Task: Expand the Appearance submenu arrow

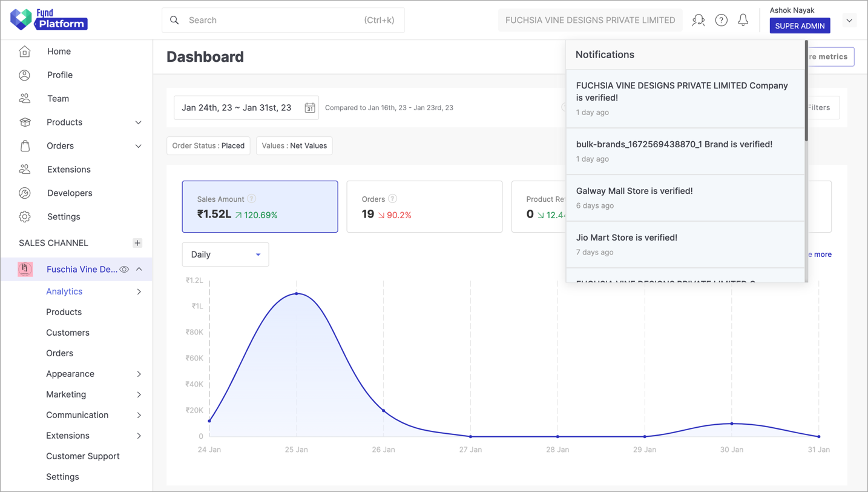Action: click(139, 374)
